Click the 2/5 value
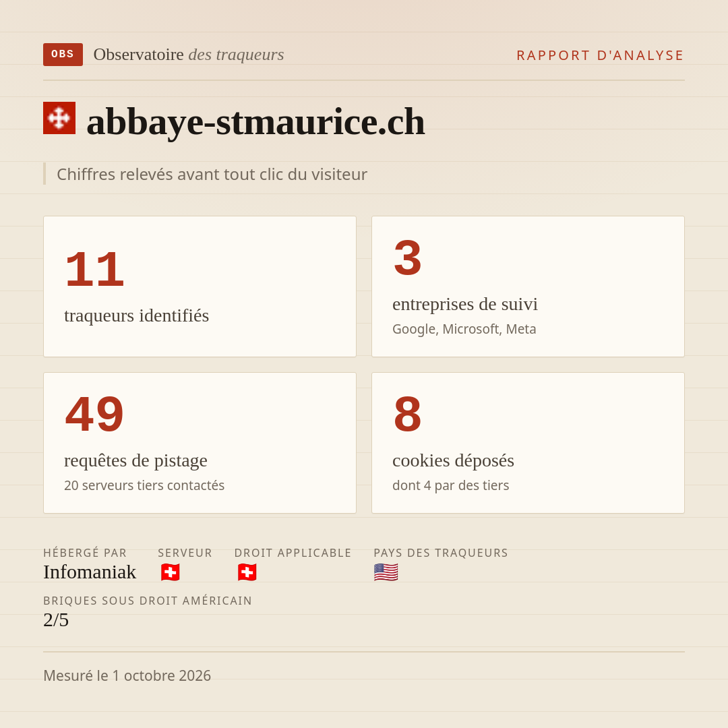The image size is (728, 728). [56, 620]
